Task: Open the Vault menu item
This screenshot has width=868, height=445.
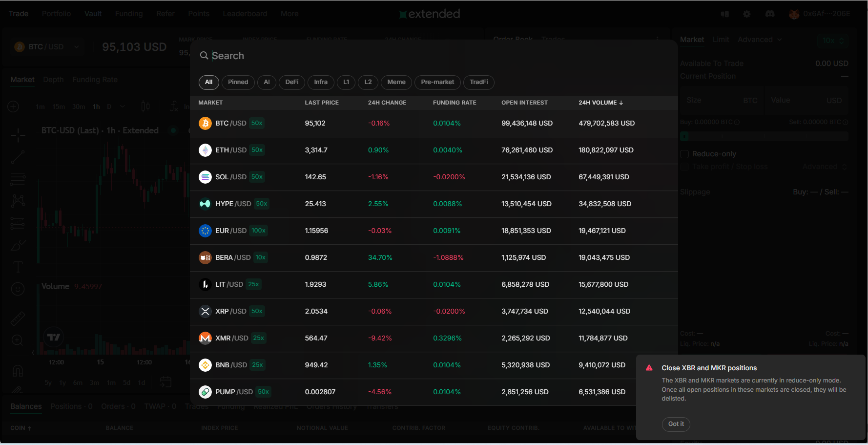Action: pyautogui.click(x=93, y=14)
